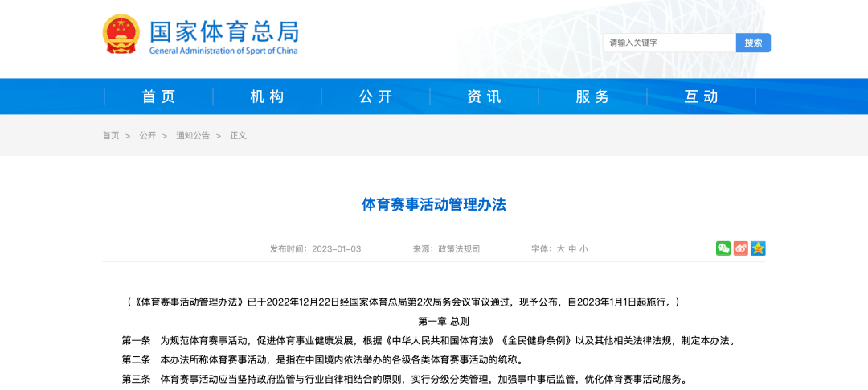
Task: Share the article via WeChat icon
Action: click(x=723, y=248)
